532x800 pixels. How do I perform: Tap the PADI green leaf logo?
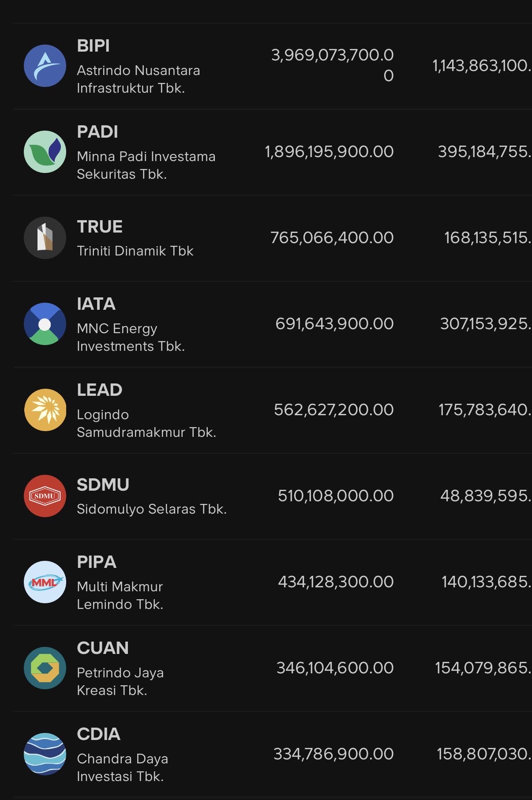45,152
